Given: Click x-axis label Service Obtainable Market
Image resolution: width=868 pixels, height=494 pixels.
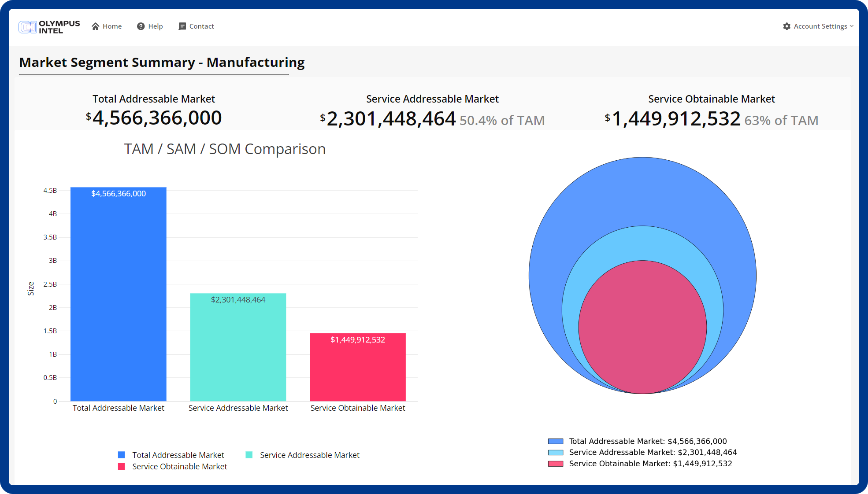Looking at the screenshot, I should 358,408.
